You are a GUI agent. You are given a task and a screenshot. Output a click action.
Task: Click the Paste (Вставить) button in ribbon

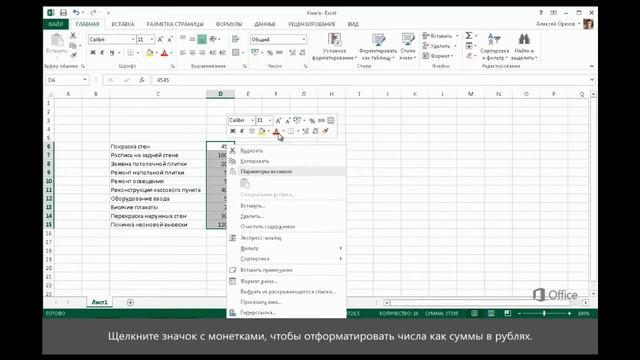click(56, 44)
